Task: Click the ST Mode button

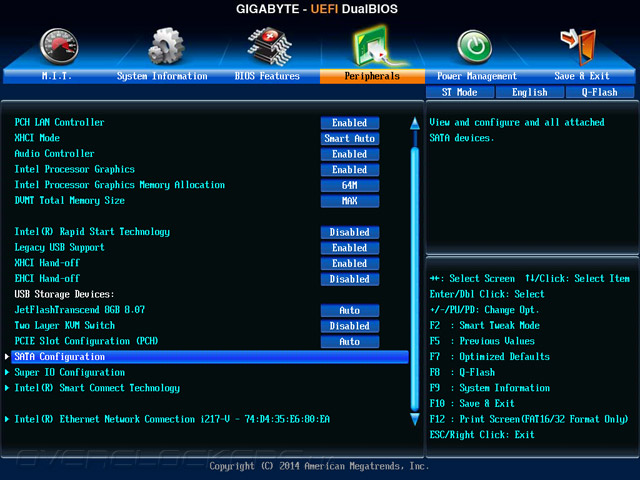Action: [x=460, y=92]
